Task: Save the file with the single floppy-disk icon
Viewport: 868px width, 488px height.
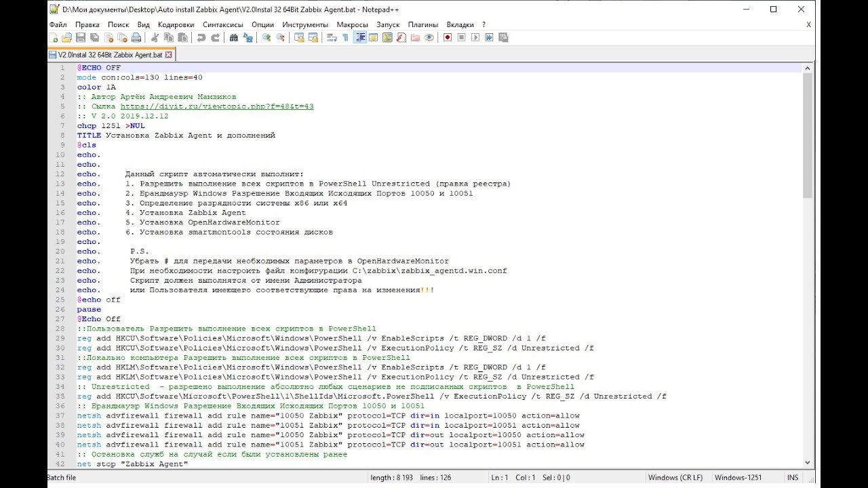Action: (81, 38)
